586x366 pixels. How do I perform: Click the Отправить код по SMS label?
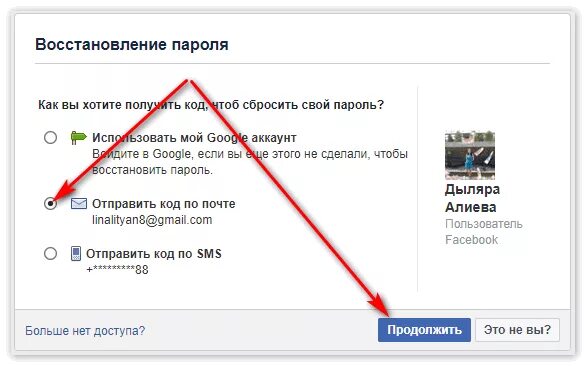click(x=154, y=253)
